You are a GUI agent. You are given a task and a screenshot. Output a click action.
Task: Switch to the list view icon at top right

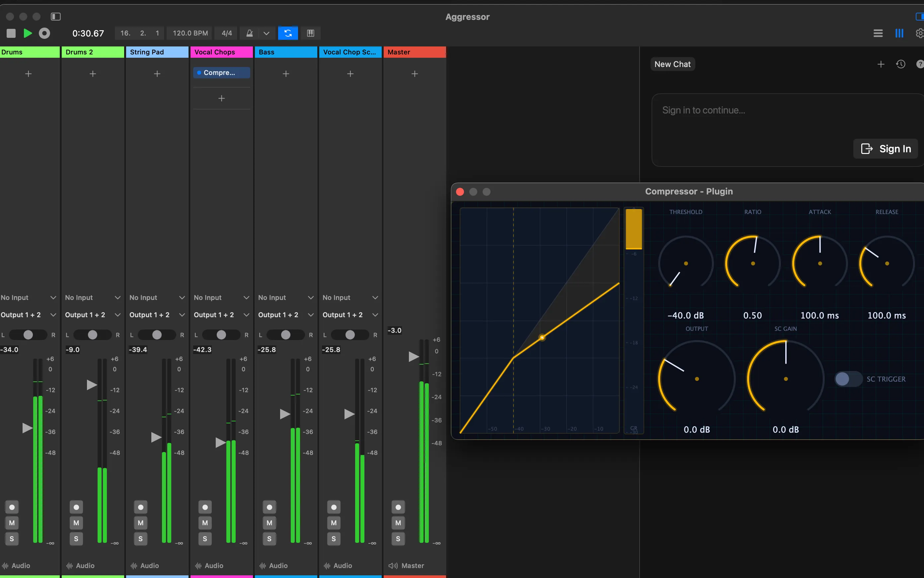[878, 33]
